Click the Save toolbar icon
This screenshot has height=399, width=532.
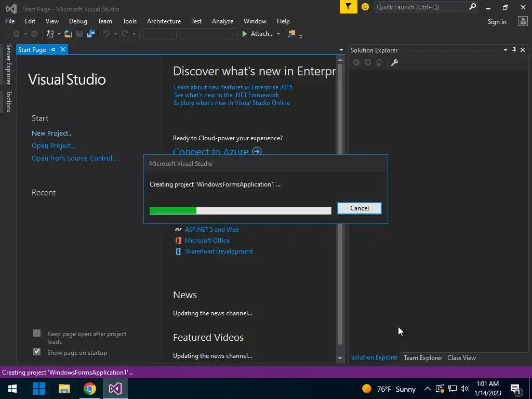[x=79, y=34]
